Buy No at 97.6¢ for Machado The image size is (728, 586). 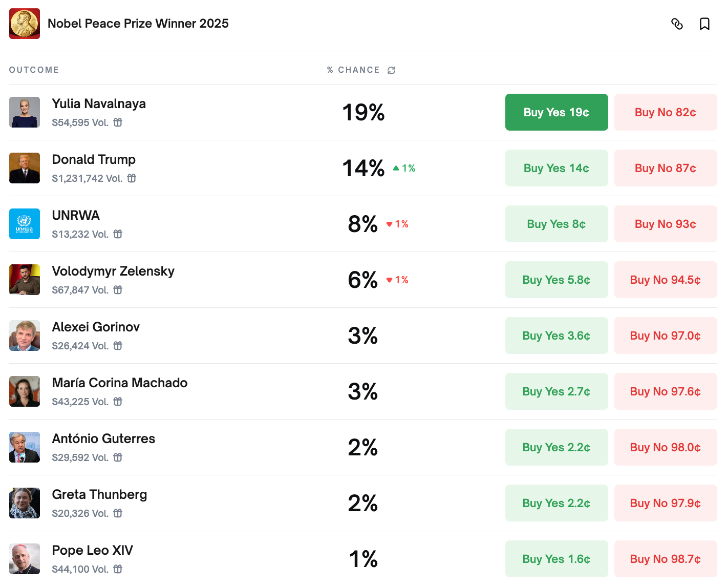pos(666,391)
